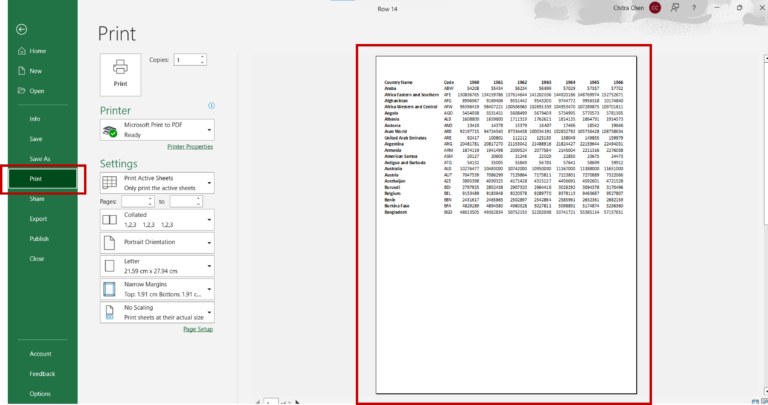This screenshot has height=405, width=768.
Task: Expand the Print Active Sheets dropdown
Action: (x=157, y=183)
